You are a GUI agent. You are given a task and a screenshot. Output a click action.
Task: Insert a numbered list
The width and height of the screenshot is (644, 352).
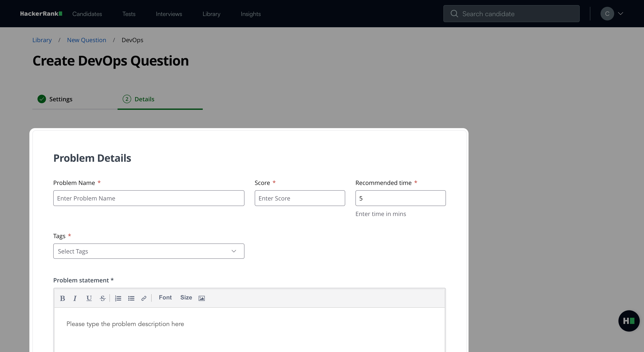tap(118, 298)
